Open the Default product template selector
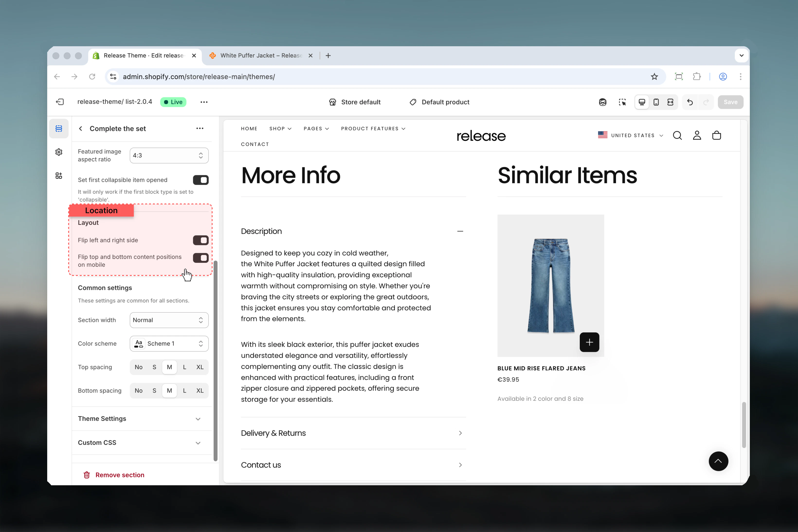 [439, 102]
